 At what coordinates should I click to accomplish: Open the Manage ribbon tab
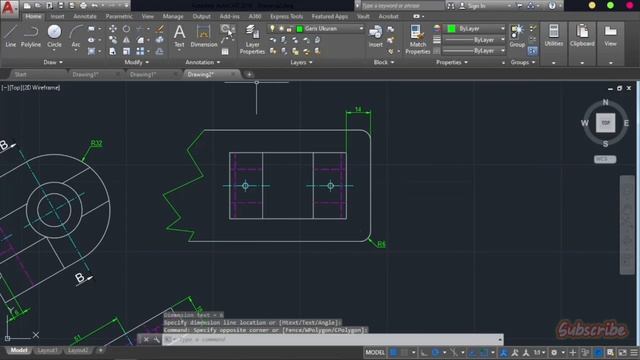click(173, 16)
